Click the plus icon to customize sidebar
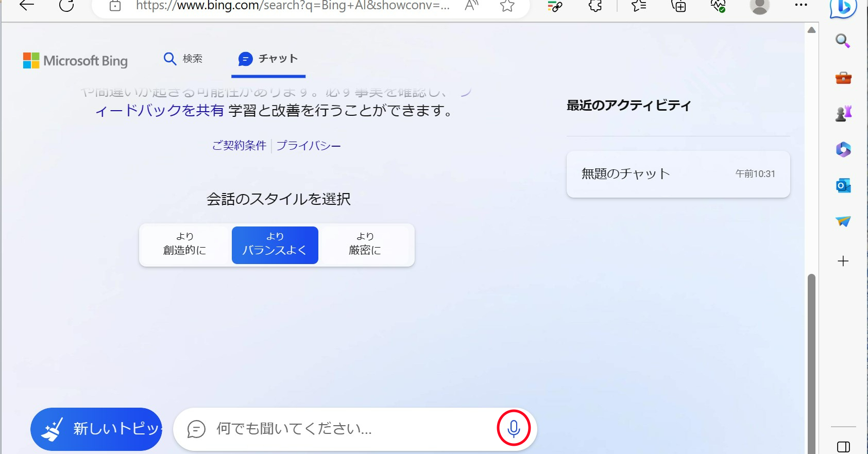The width and height of the screenshot is (868, 454). (843, 261)
